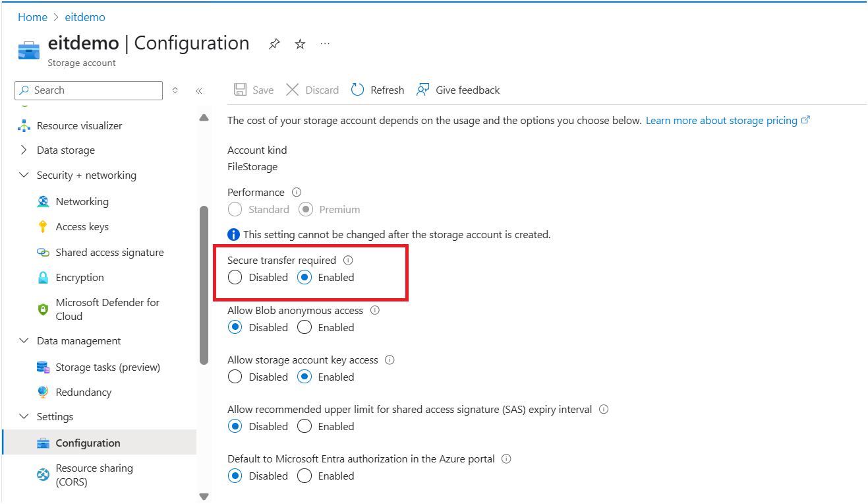The width and height of the screenshot is (868, 504).
Task: Go to Home breadcrumb link
Action: tap(33, 17)
